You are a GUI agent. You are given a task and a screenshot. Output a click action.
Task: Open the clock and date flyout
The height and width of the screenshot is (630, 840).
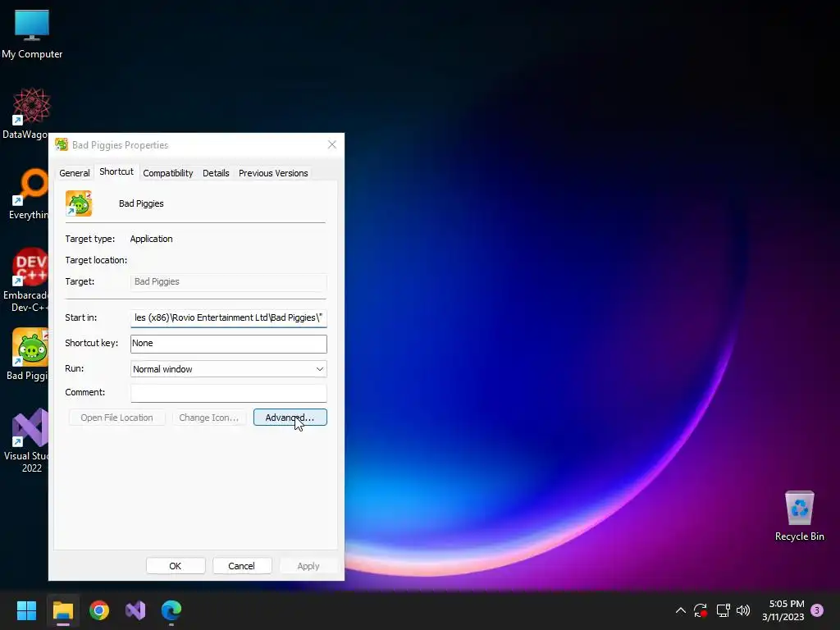click(x=783, y=610)
